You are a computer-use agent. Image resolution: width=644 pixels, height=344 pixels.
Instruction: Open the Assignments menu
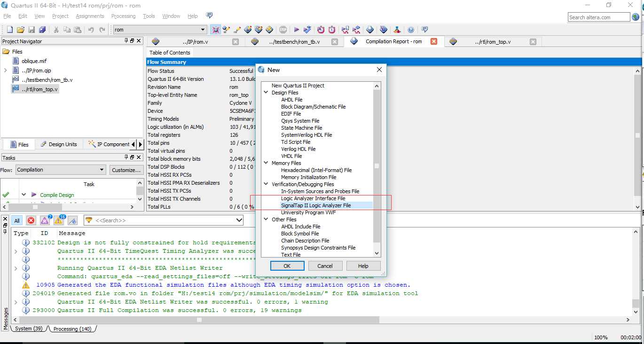[90, 16]
